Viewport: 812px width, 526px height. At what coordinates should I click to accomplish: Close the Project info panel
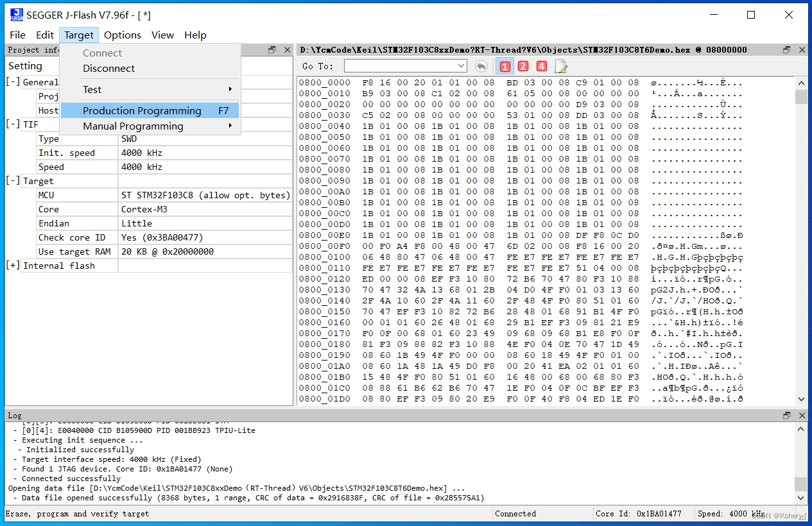286,50
